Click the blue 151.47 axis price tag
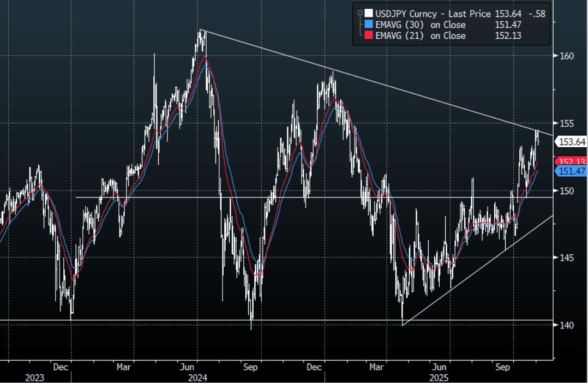 (x=572, y=171)
